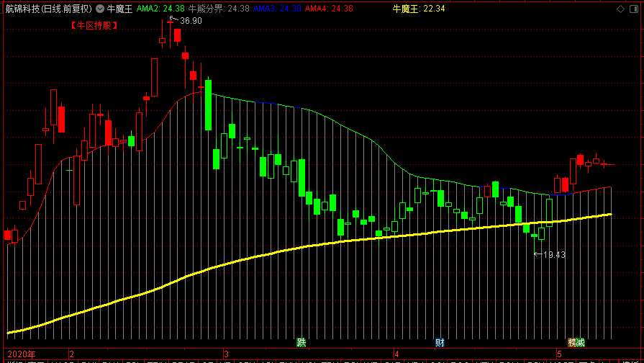This screenshot has height=363, width=644.
Task: Select the 36.90 high price label
Action: (x=191, y=21)
